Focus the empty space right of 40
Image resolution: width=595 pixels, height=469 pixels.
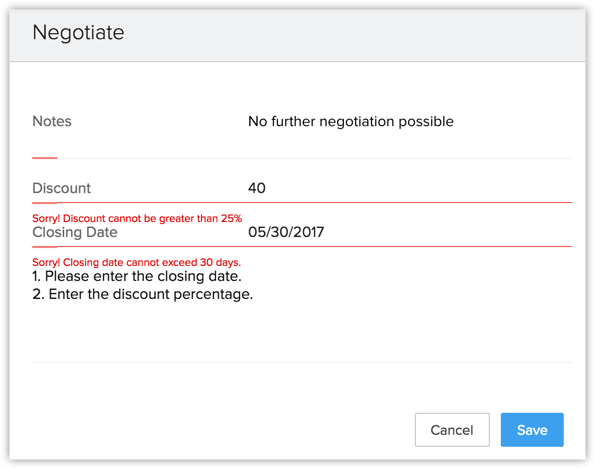(417, 188)
